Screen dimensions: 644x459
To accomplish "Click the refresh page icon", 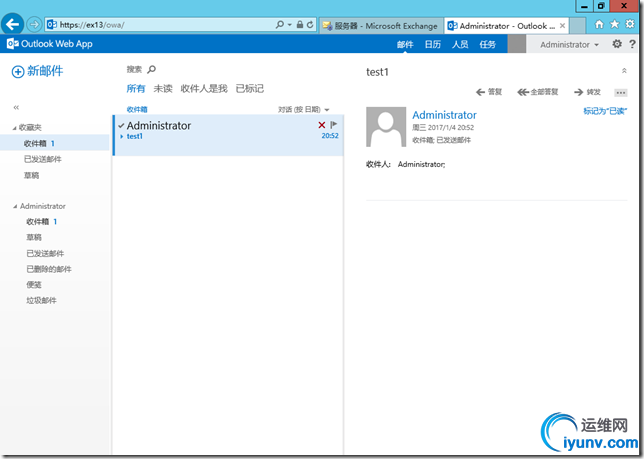I will tap(310, 25).
